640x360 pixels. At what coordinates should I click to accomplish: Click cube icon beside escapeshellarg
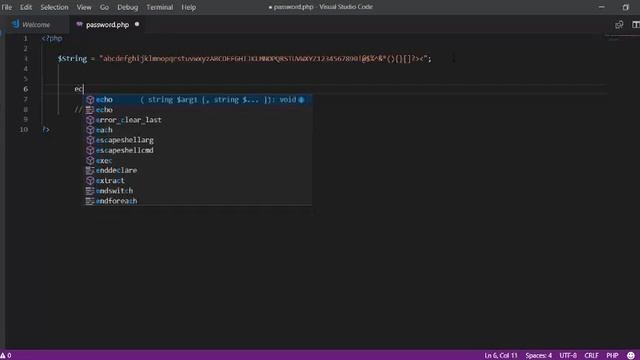(x=90, y=140)
